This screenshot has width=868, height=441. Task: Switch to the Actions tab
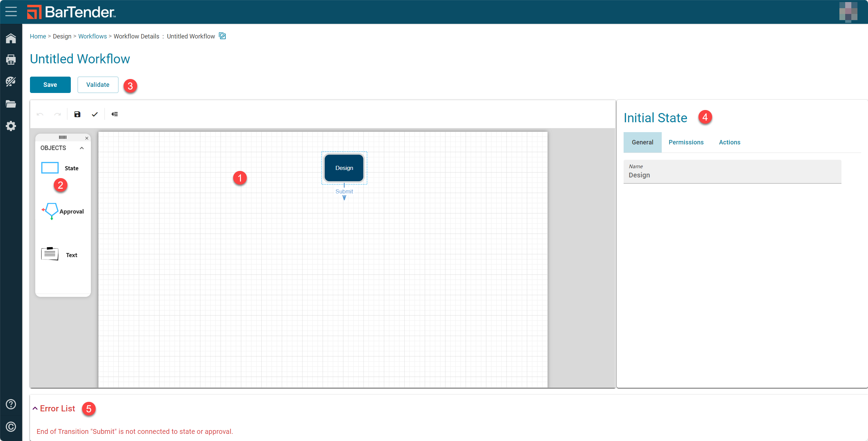point(729,142)
